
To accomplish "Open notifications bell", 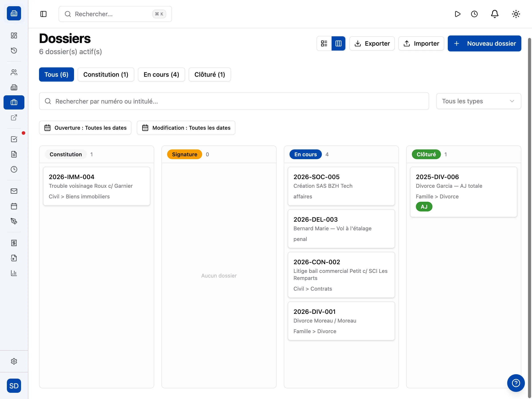I will click(495, 14).
